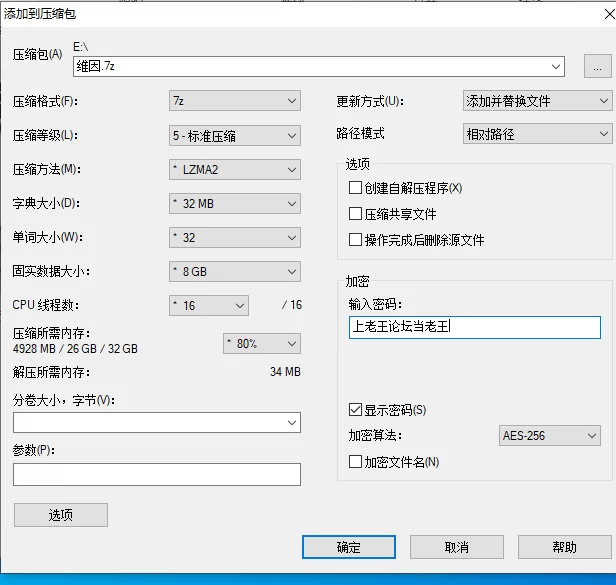Open the CPU 线程数 16 threads dropdown
Viewport: 616px width, 585px height.
209,305
